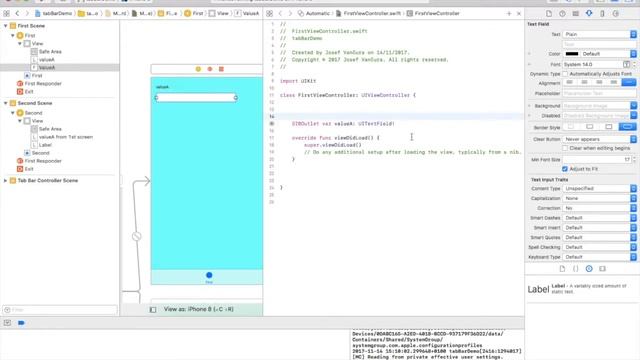Open Capitalization dropdown
Screen dimensions: 640x360
pyautogui.click(x=600, y=198)
